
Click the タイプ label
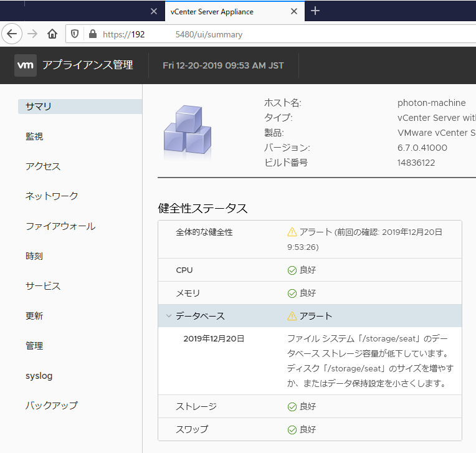point(278,118)
